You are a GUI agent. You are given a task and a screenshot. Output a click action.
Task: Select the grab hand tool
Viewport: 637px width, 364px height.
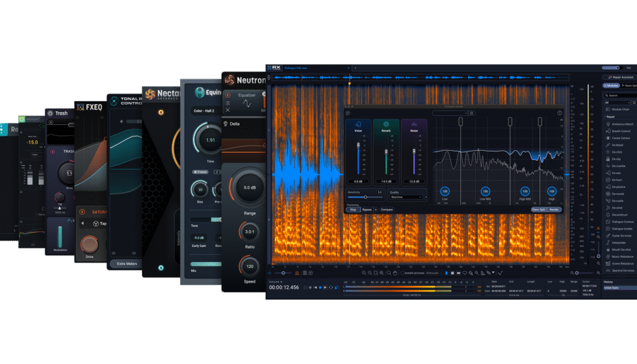[395, 273]
